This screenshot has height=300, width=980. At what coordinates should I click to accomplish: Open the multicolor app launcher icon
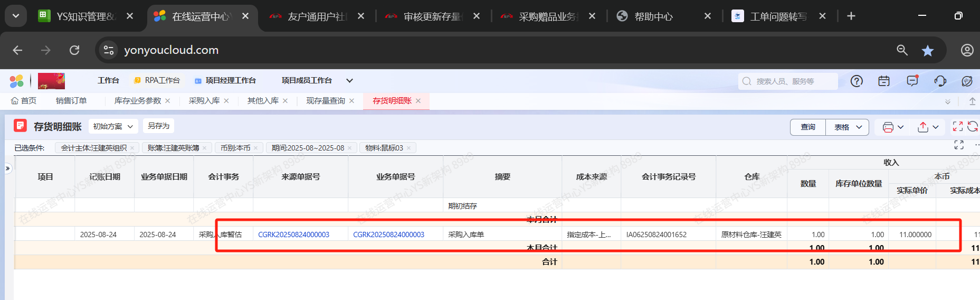17,81
